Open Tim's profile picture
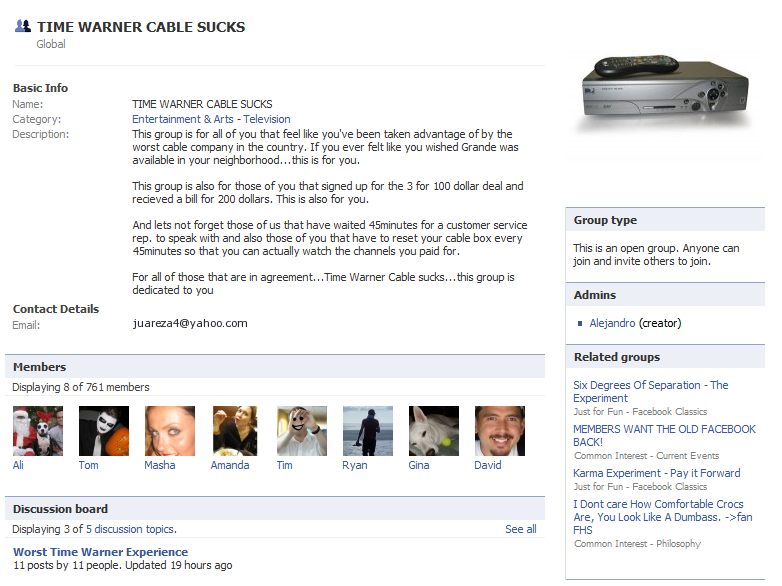 302,431
